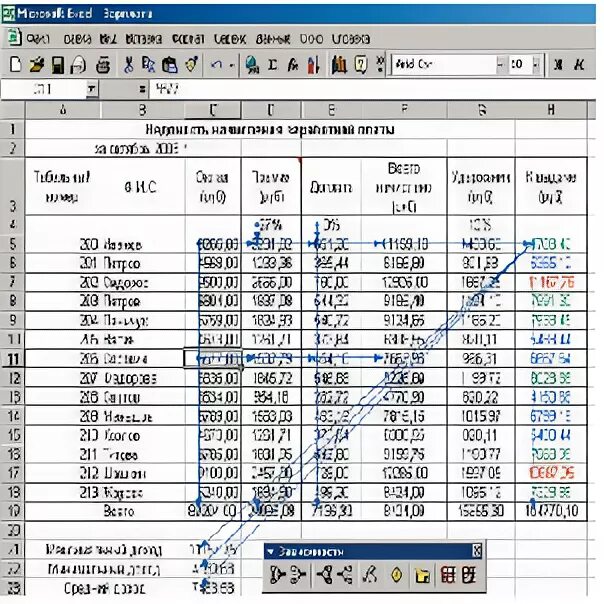The image size is (604, 604).
Task: Open the Name Box dropdown arrow
Action: click(92, 89)
